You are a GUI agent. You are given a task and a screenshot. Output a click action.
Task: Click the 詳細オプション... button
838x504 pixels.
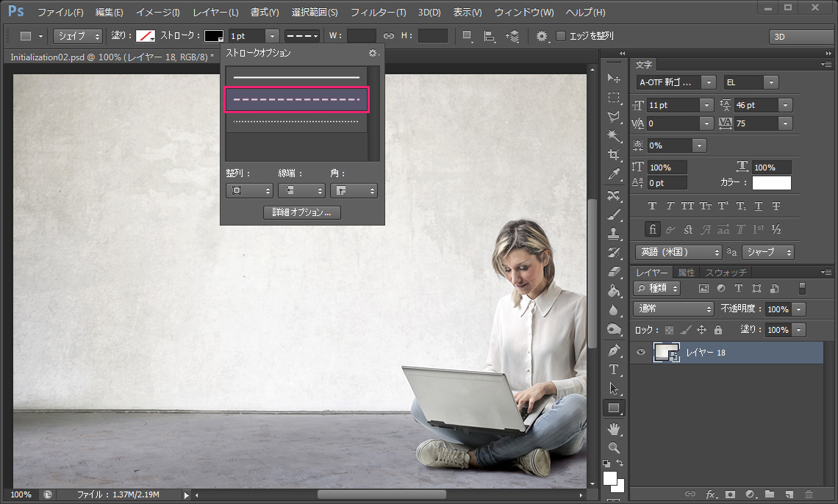(x=302, y=212)
